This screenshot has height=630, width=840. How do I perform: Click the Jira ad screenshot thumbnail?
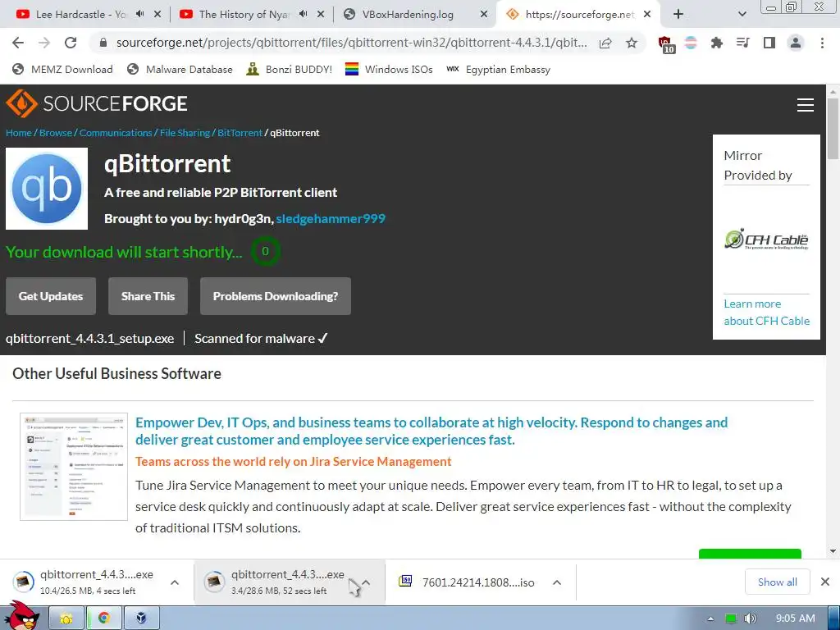[74, 467]
